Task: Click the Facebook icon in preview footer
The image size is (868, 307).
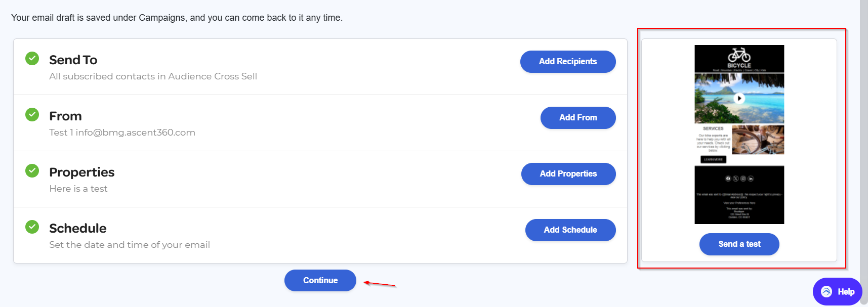Action: click(728, 179)
